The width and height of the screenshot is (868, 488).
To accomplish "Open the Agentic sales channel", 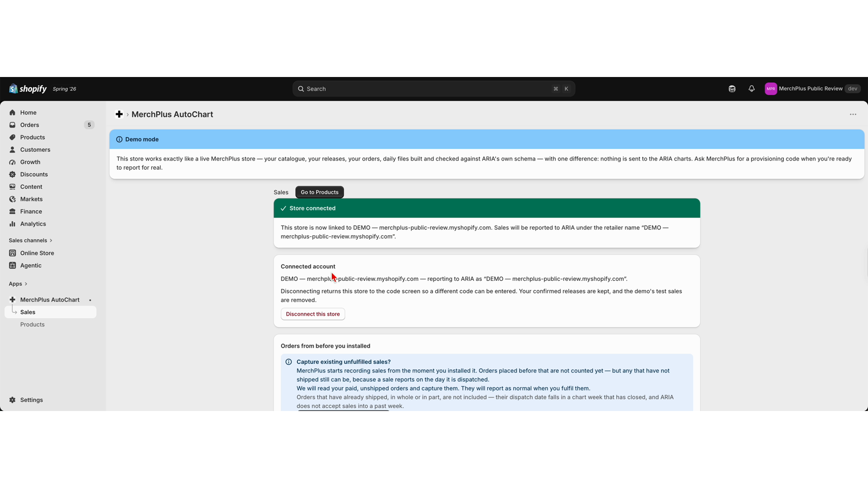I will [x=50, y=266].
